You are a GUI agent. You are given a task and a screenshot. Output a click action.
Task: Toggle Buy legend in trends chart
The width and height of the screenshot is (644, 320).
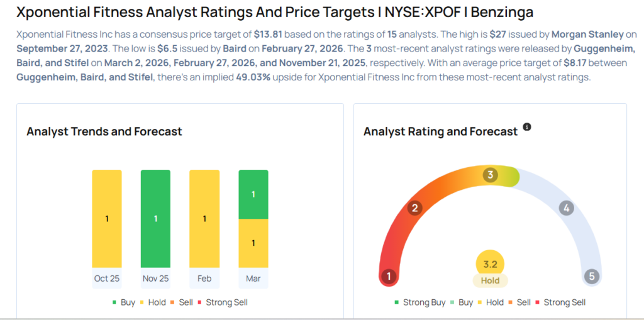point(123,302)
